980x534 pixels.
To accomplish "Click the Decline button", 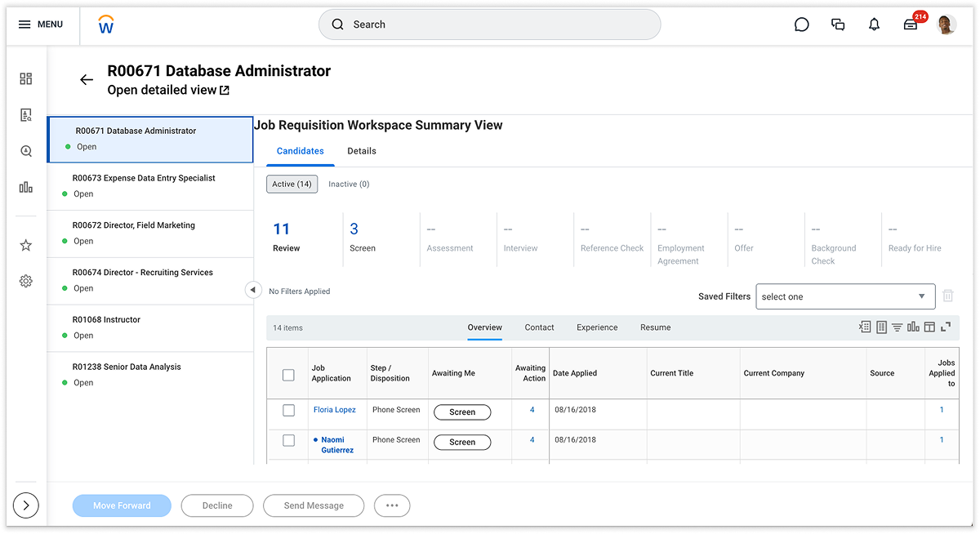I will [217, 505].
